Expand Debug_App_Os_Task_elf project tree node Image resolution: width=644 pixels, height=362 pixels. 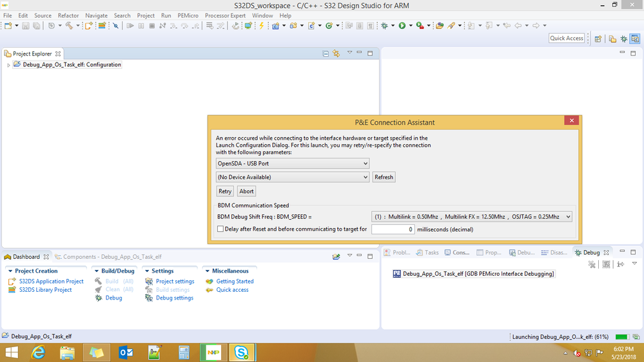[x=8, y=65]
